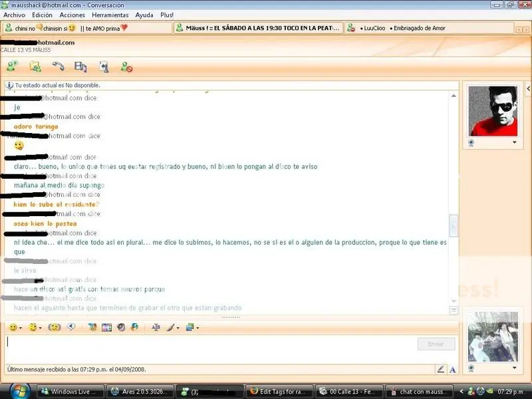Open the Archivo menu
This screenshot has height=399, width=532.
click(14, 15)
